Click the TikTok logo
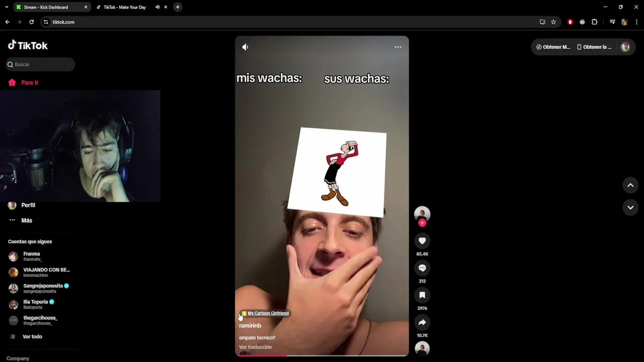 28,45
